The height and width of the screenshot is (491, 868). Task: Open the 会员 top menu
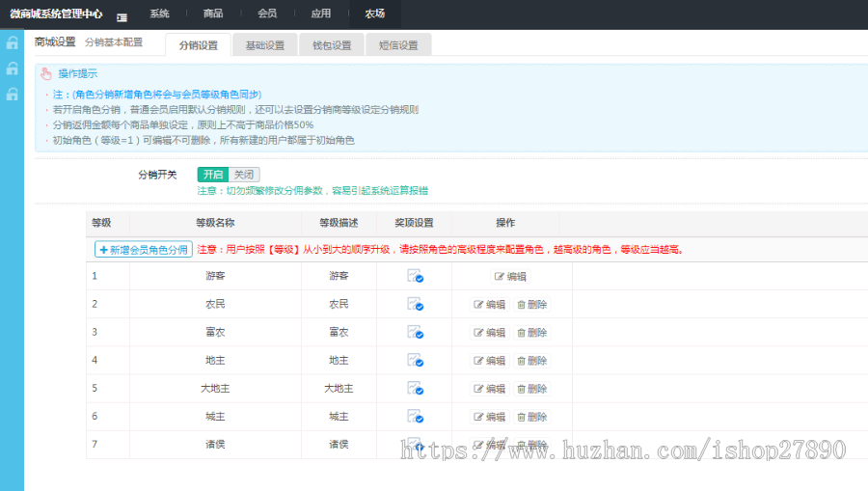[267, 14]
